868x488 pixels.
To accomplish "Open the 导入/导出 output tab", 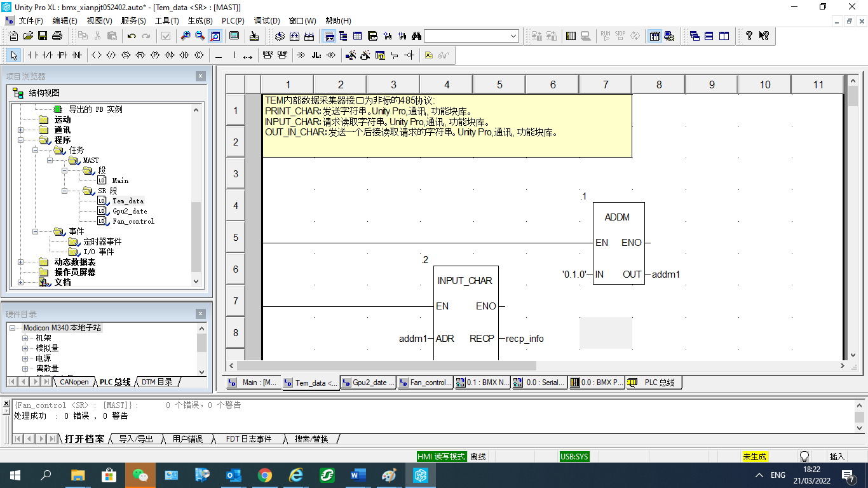I will coord(136,439).
